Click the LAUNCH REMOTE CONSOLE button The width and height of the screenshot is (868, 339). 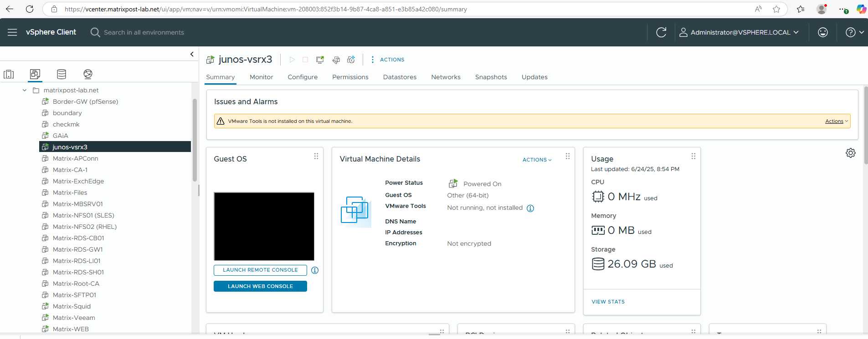click(x=260, y=270)
